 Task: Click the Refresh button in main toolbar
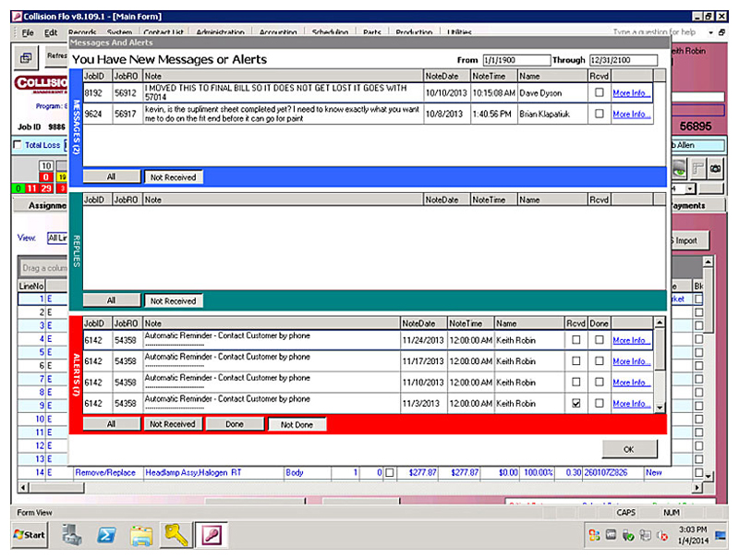tap(56, 56)
